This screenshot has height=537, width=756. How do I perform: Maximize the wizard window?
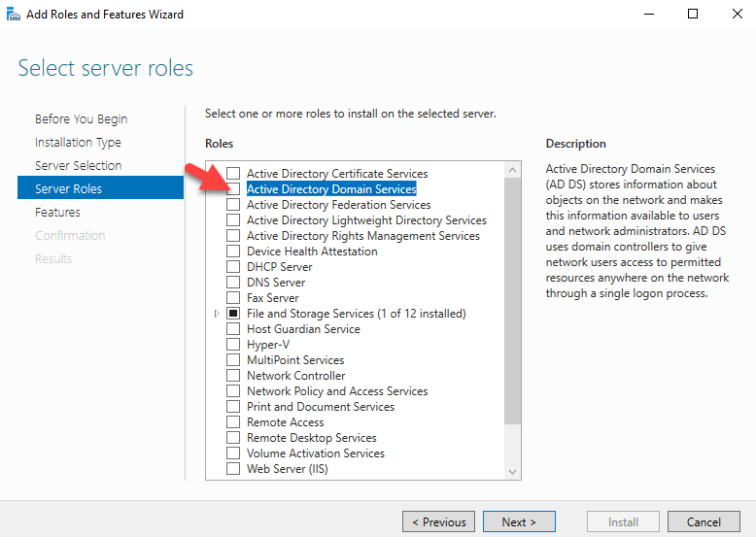pos(693,14)
